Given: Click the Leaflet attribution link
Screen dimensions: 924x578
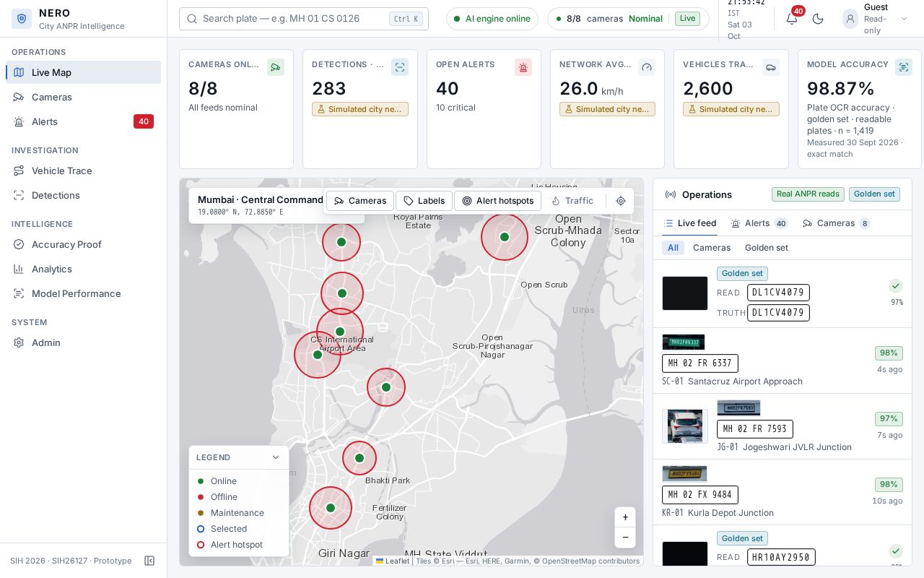Looking at the screenshot, I should tap(393, 561).
